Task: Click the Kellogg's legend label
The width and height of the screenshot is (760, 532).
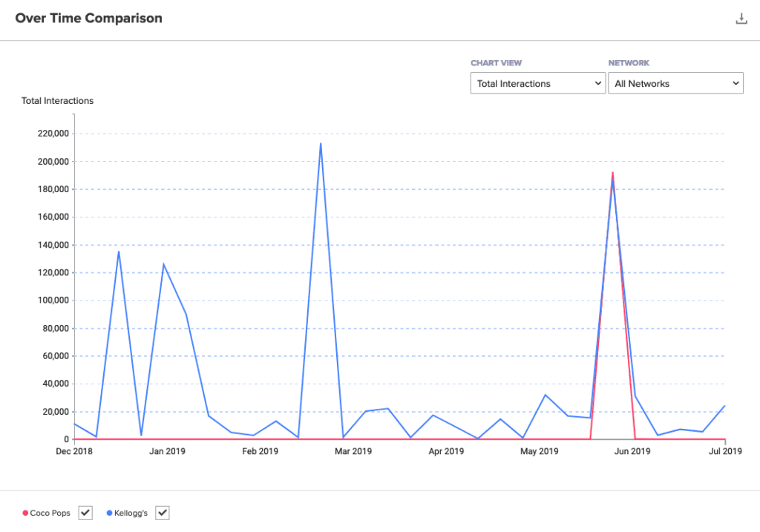Action: click(x=132, y=513)
